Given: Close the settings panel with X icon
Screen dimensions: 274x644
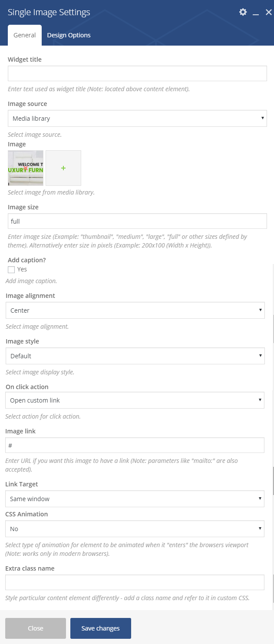Looking at the screenshot, I should pyautogui.click(x=268, y=12).
